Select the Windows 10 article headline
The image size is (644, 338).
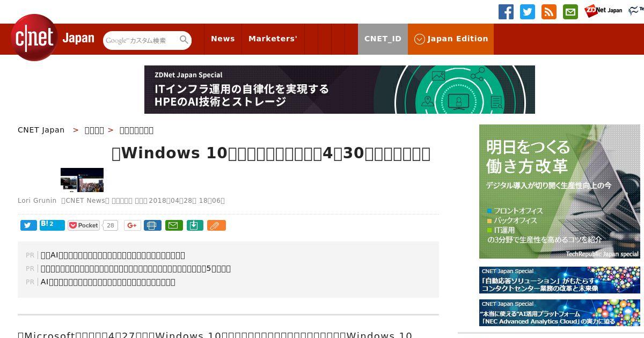pos(271,153)
